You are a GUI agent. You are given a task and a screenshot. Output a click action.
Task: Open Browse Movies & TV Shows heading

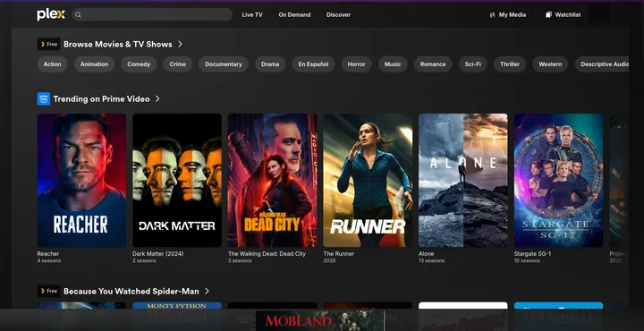[118, 44]
